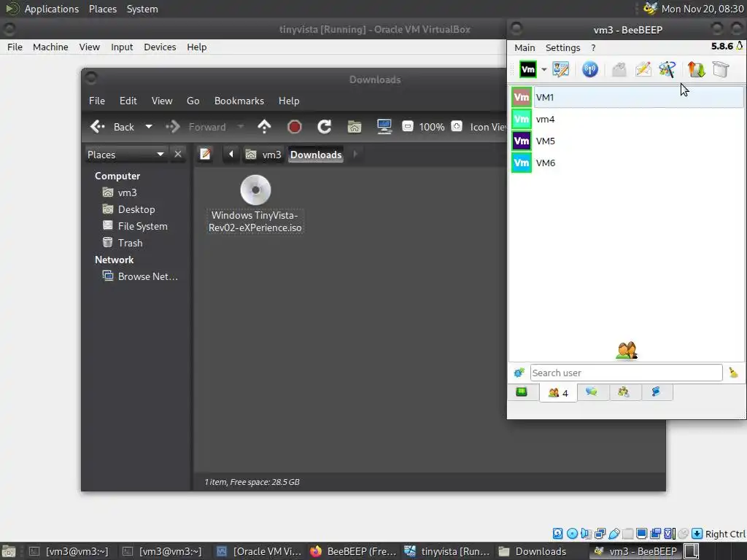
Task: Reset zoom by clicking 100% label
Action: [x=432, y=127]
